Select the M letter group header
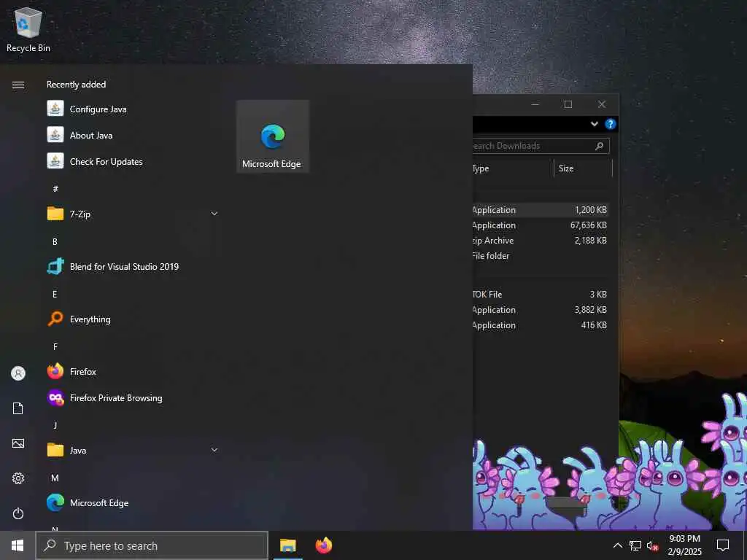 (x=55, y=478)
